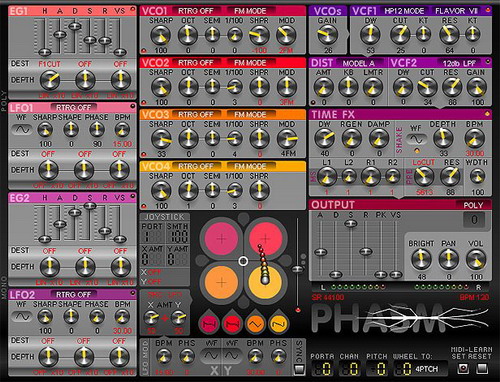Click the LFO MOD X waveform icon
The height and width of the screenshot is (382, 500).
pos(211,355)
